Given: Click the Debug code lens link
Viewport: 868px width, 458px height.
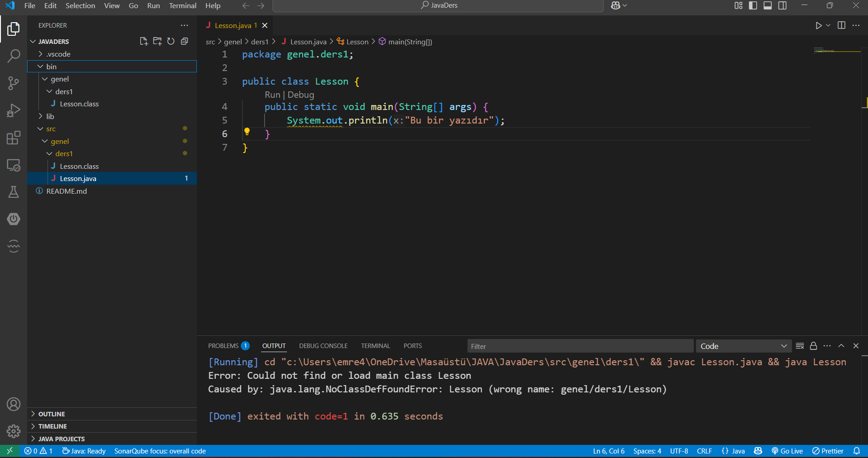Looking at the screenshot, I should click(x=300, y=95).
